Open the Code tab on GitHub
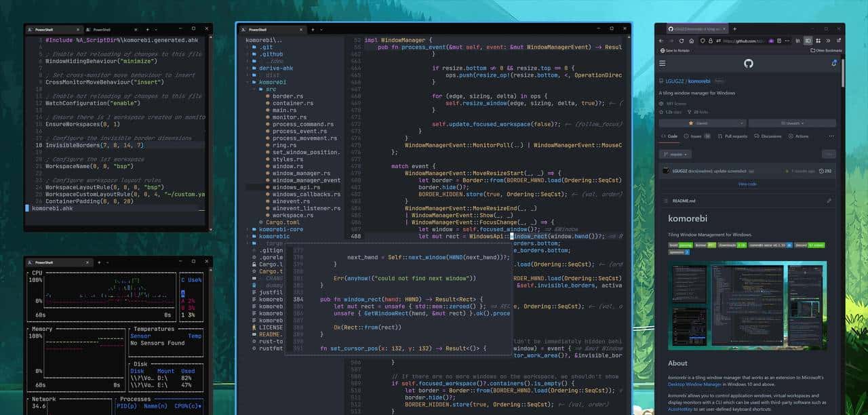This screenshot has height=415, width=868. 669,136
